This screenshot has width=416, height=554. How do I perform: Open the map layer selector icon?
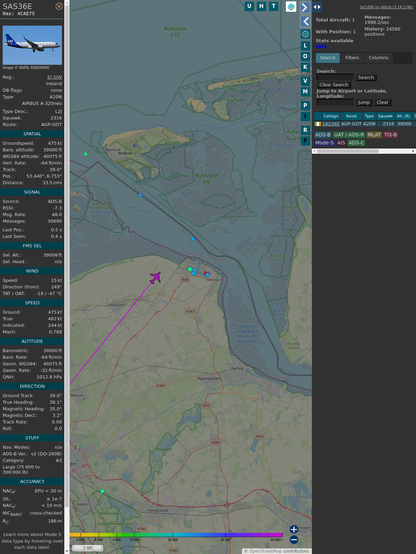(x=291, y=7)
